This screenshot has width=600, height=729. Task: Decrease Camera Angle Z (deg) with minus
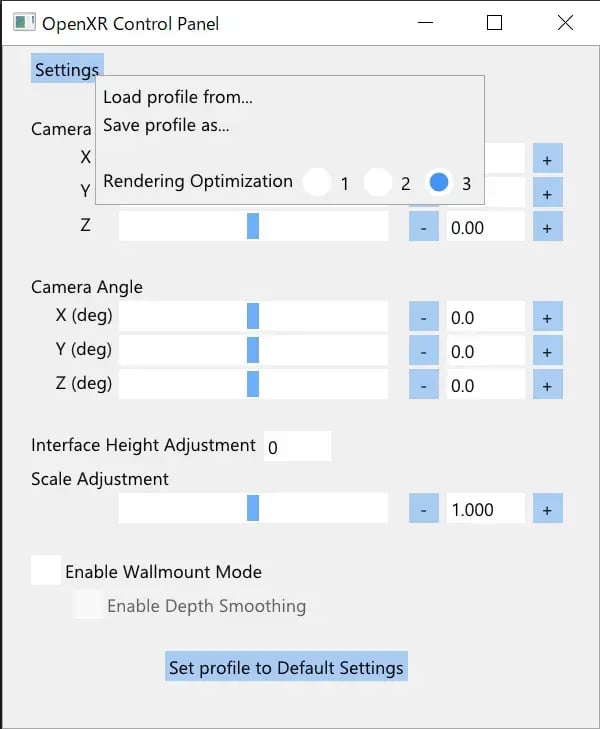(x=424, y=385)
